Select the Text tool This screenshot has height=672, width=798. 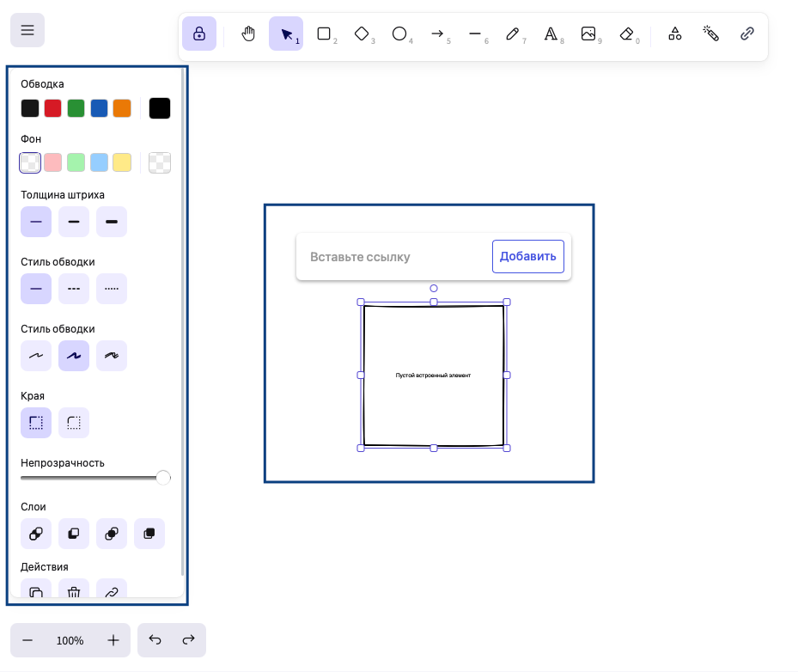click(551, 34)
